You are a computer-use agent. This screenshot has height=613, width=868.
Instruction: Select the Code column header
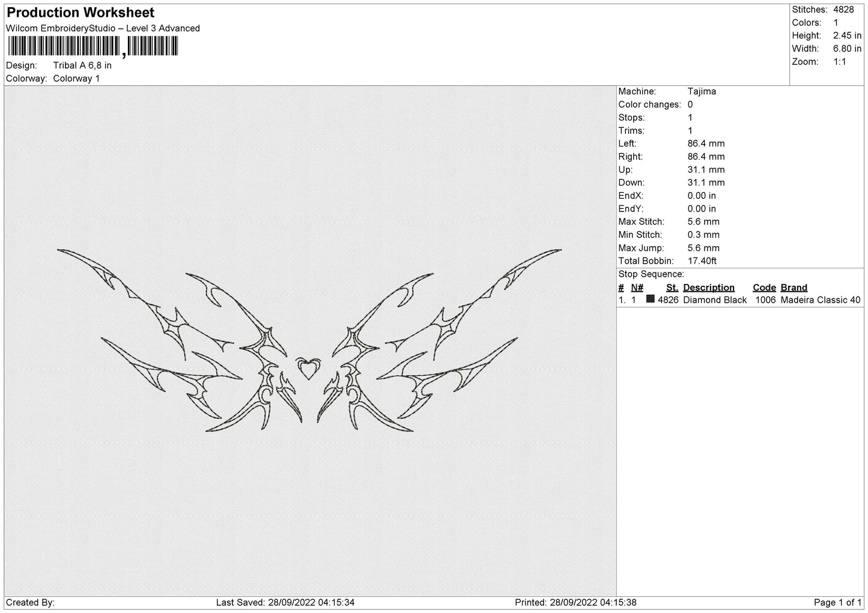(764, 287)
